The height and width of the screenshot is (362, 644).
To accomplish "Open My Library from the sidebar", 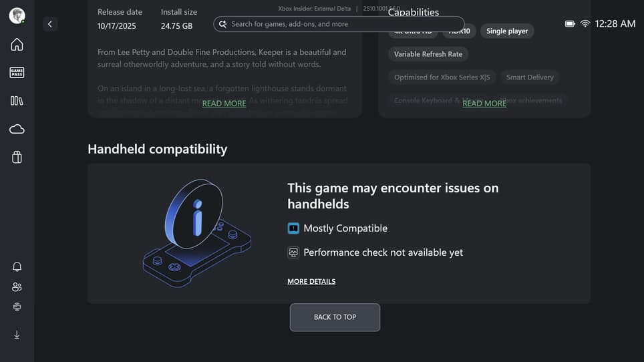I will pos(17,101).
